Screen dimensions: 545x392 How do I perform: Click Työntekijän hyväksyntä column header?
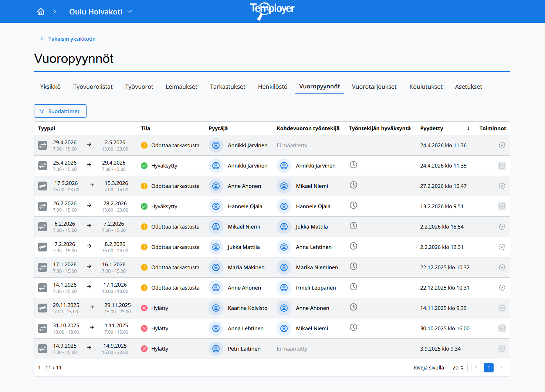point(380,128)
